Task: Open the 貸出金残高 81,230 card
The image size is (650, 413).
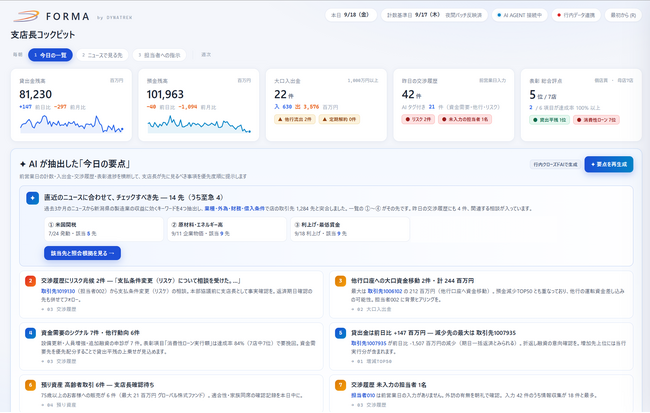Action: pos(71,105)
